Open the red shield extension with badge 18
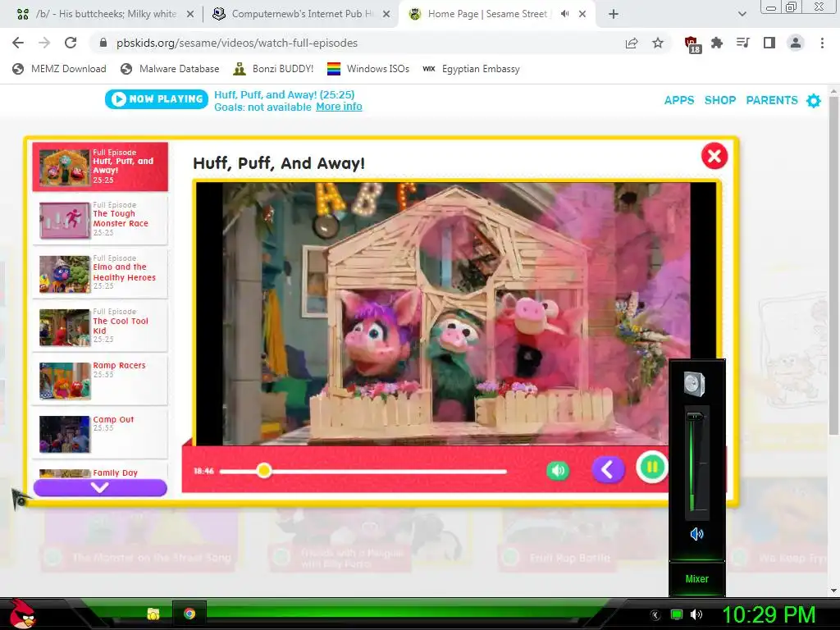Screen dimensions: 840x630 click(692, 44)
